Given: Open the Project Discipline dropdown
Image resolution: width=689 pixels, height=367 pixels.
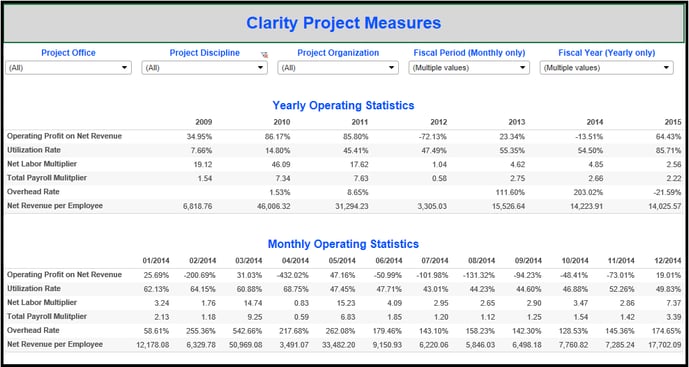Looking at the screenshot, I should (205, 68).
